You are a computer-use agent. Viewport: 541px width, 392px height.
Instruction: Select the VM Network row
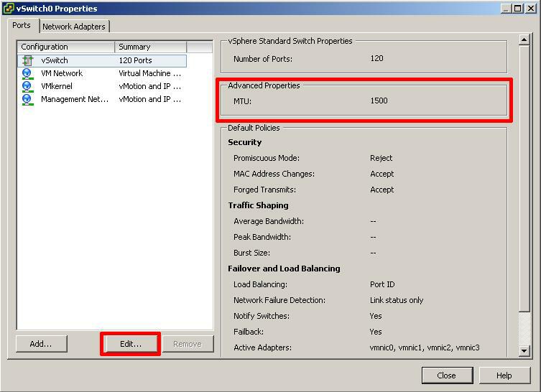coord(102,73)
